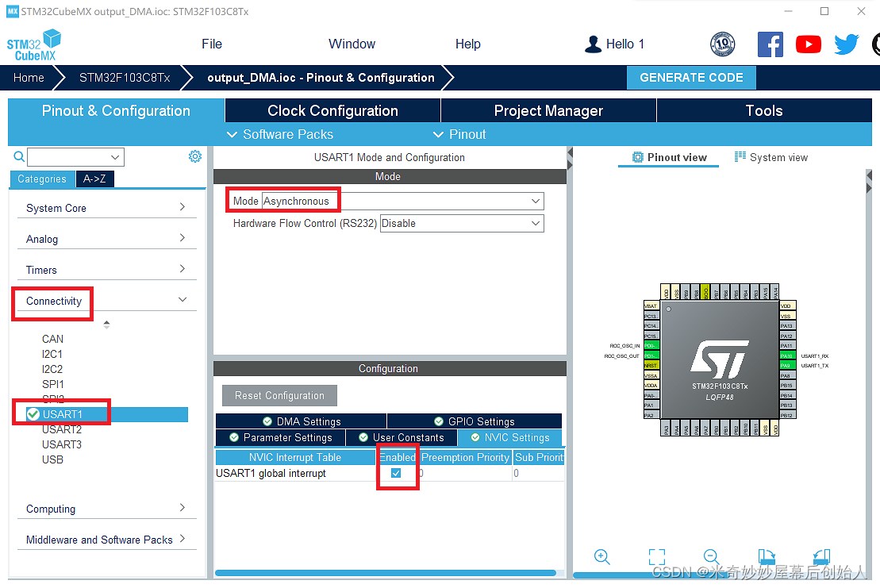The width and height of the screenshot is (880, 588).
Task: Open the DMA Settings tab
Action: tap(302, 421)
